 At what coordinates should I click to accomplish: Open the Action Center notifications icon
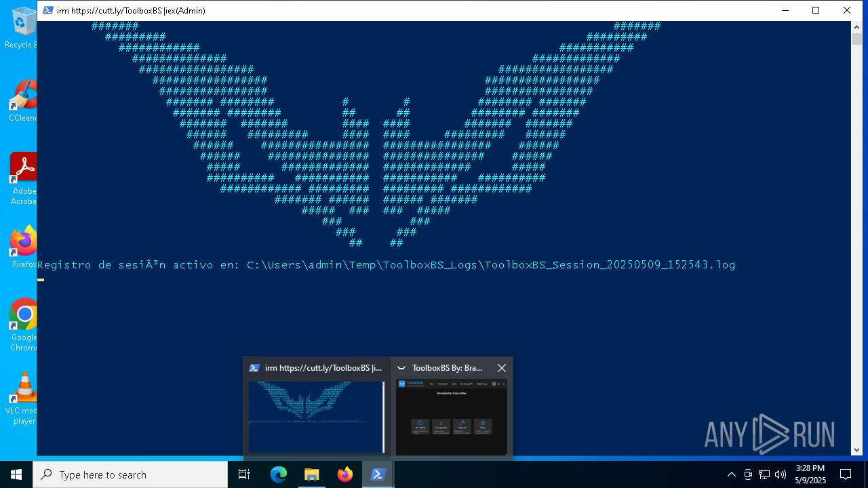click(846, 474)
